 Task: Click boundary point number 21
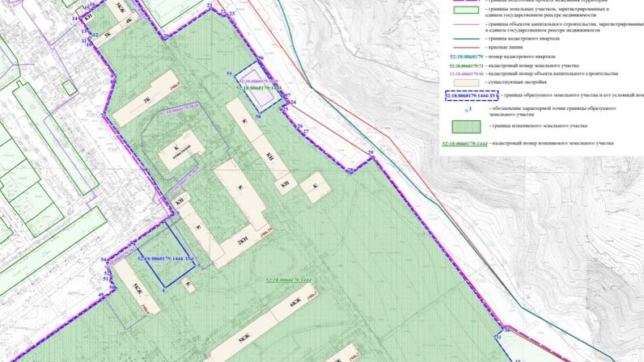[x=210, y=6]
